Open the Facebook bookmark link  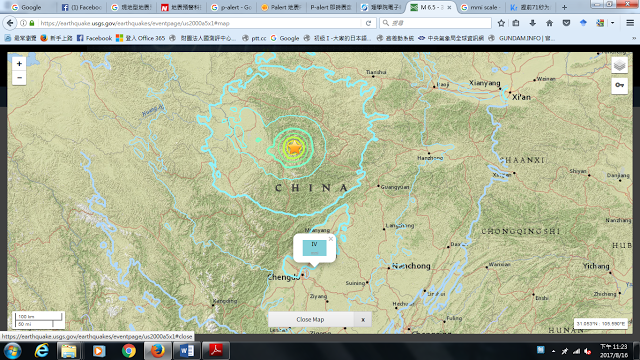click(94, 38)
